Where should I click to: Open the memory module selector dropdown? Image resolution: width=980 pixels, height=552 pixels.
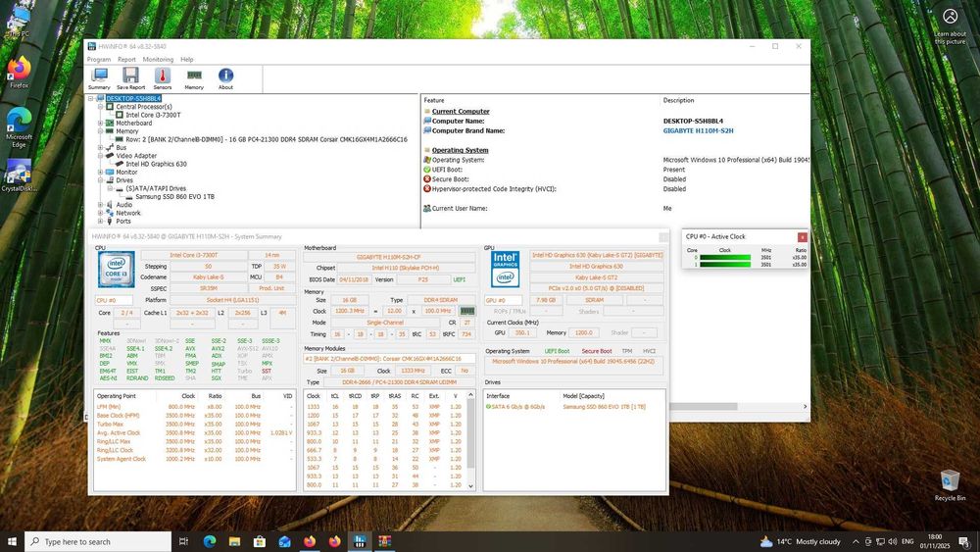[389, 359]
